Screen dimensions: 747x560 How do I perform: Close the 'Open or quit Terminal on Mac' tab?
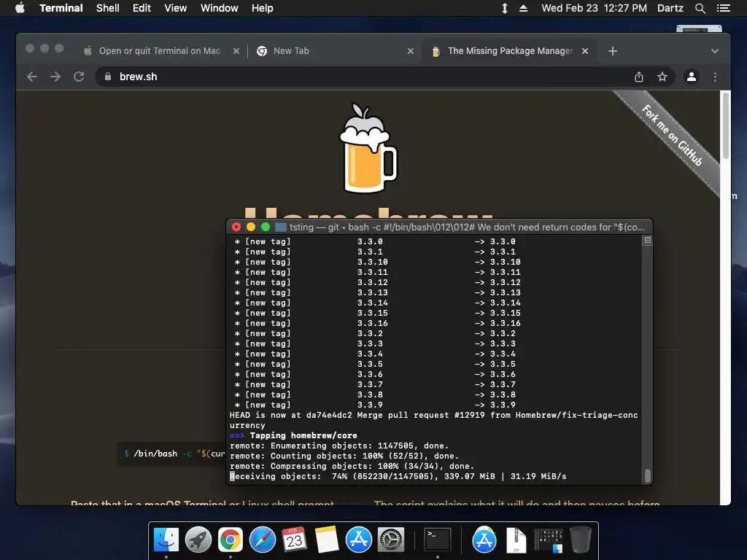(236, 51)
